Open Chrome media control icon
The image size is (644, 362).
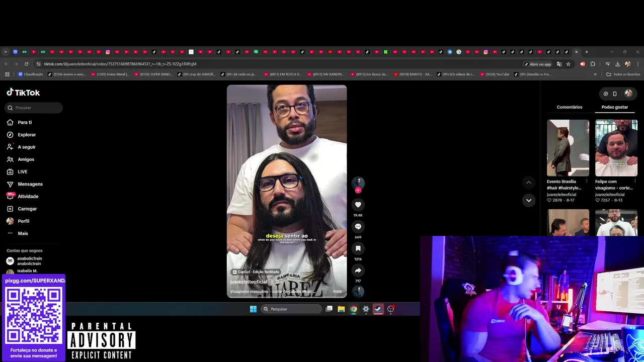point(607,64)
